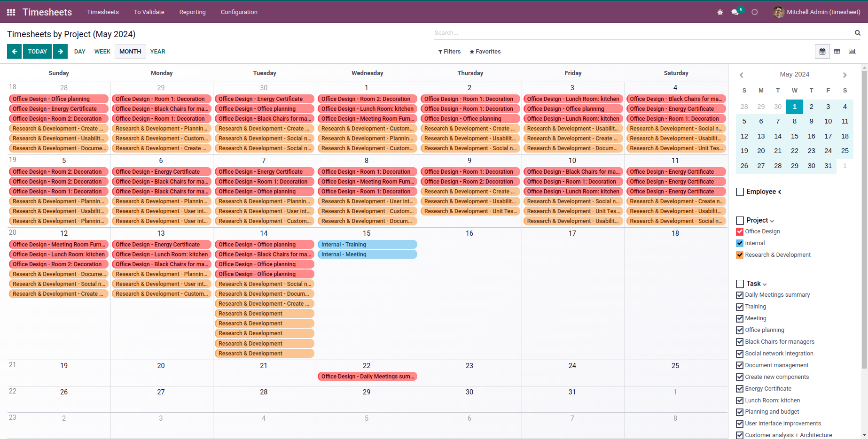Open the Internal - Training entry on May 15
Screen dimensions: 868x439
(x=367, y=245)
